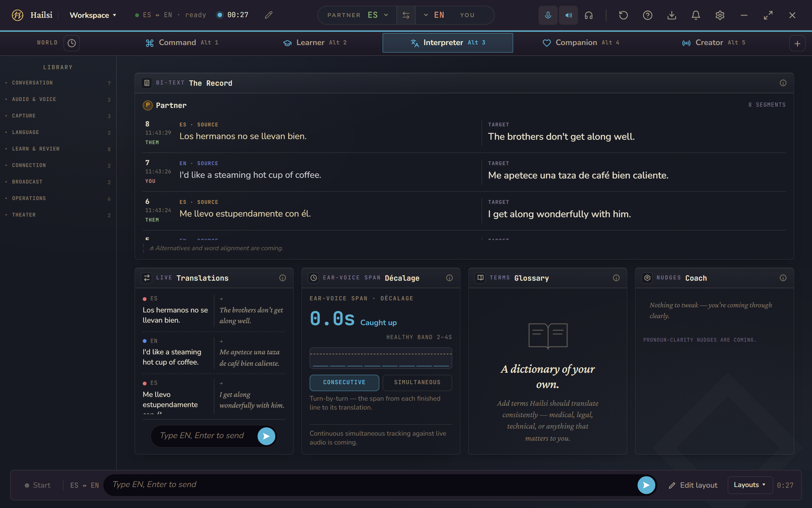Add a new mode with the plus button
Viewport: 812px width, 508px height.
[x=797, y=43]
